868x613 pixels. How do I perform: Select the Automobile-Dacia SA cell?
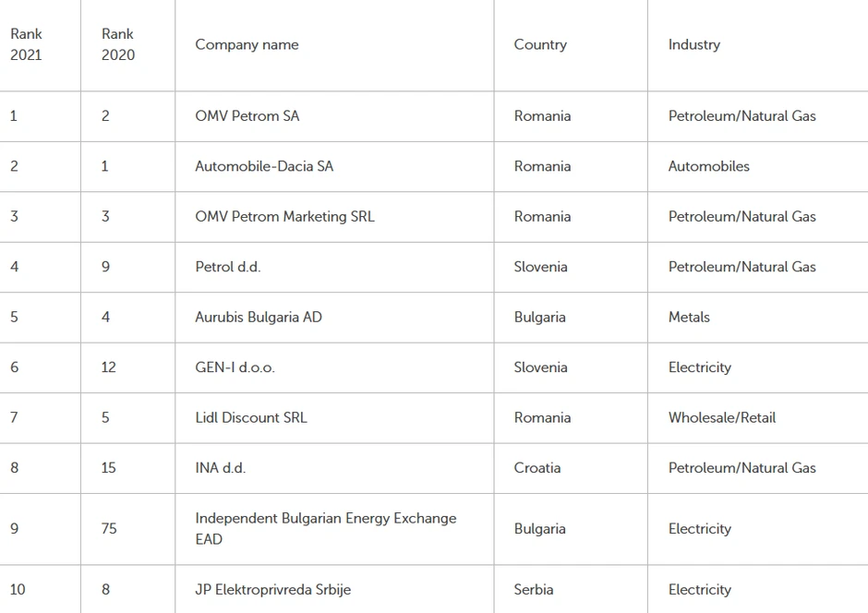(x=264, y=166)
